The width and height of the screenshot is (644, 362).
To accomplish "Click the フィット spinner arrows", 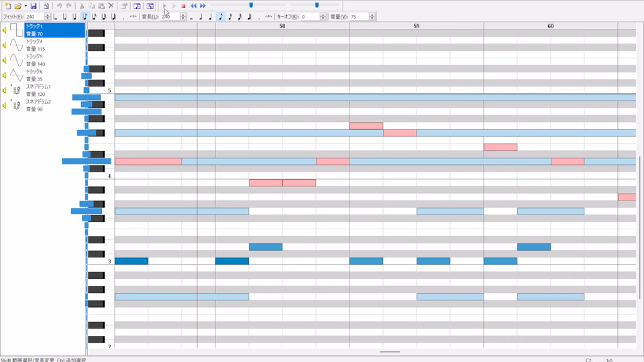I will [x=48, y=16].
